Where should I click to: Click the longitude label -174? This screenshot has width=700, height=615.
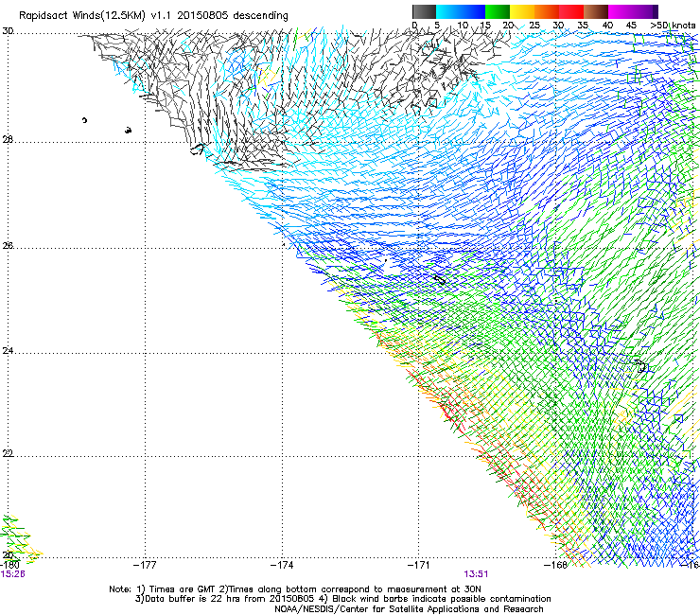[282, 565]
